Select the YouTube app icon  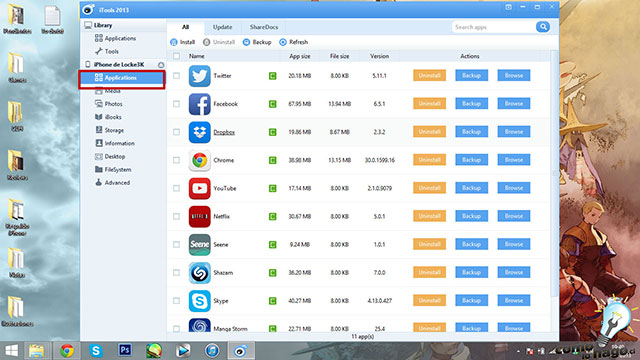(200, 188)
